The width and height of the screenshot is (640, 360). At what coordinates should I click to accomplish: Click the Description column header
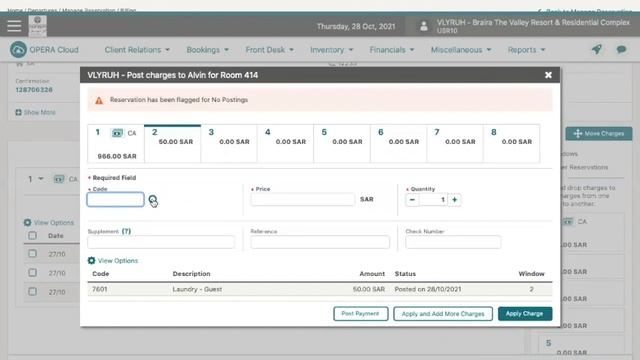(x=191, y=273)
